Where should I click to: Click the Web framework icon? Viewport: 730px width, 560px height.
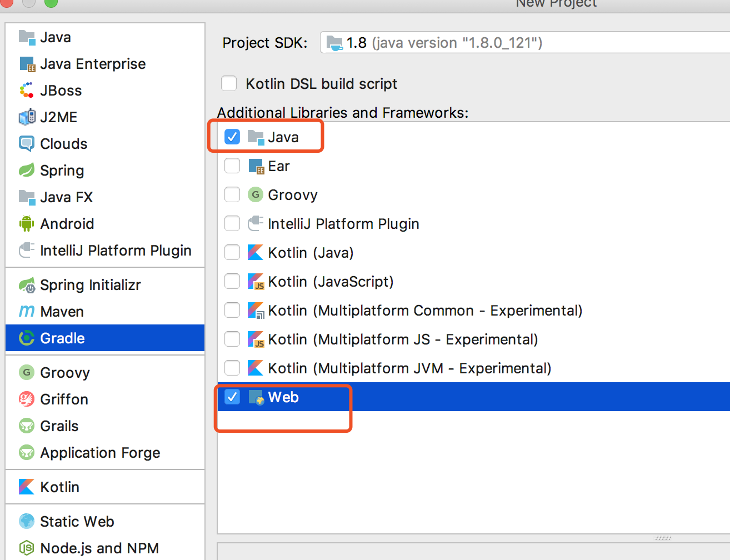click(256, 397)
